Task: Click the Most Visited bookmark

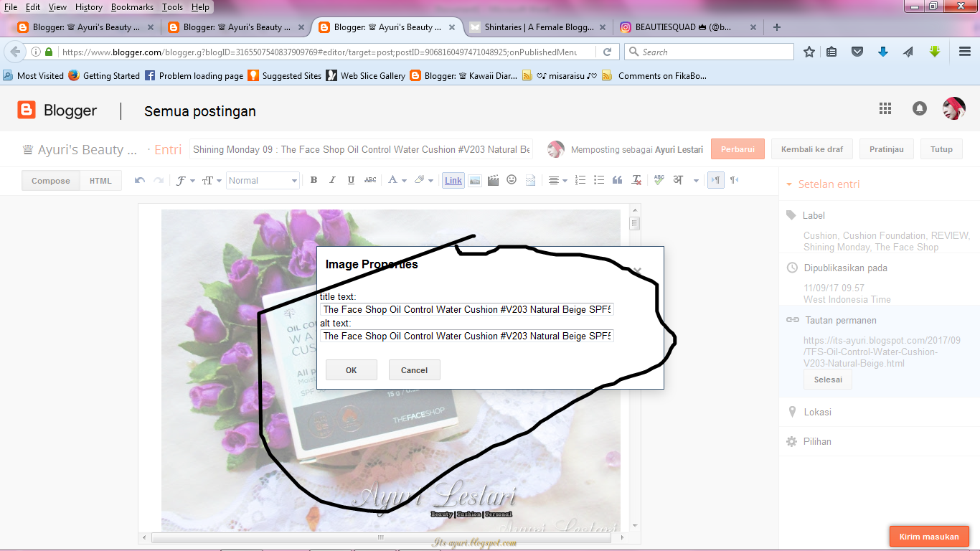Action: [33, 75]
